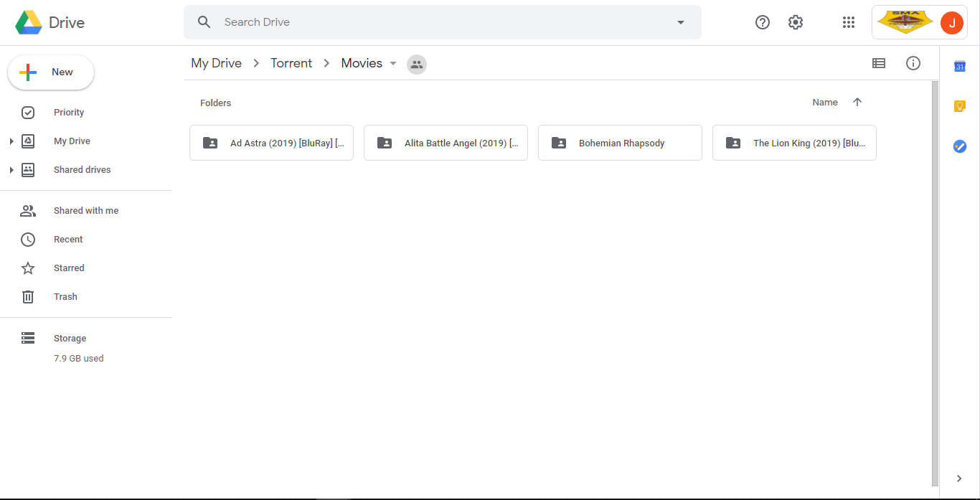Expand the Shared drives tree arrow
This screenshot has width=980, height=500.
[11, 170]
